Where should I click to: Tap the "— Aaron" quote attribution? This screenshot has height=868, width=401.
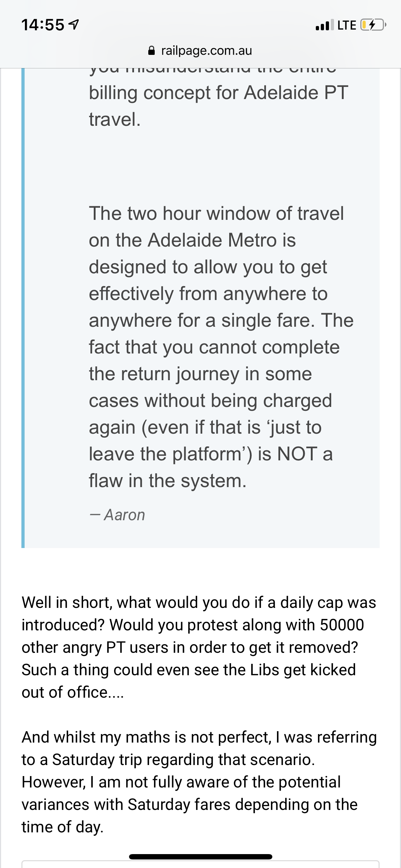pos(118,515)
